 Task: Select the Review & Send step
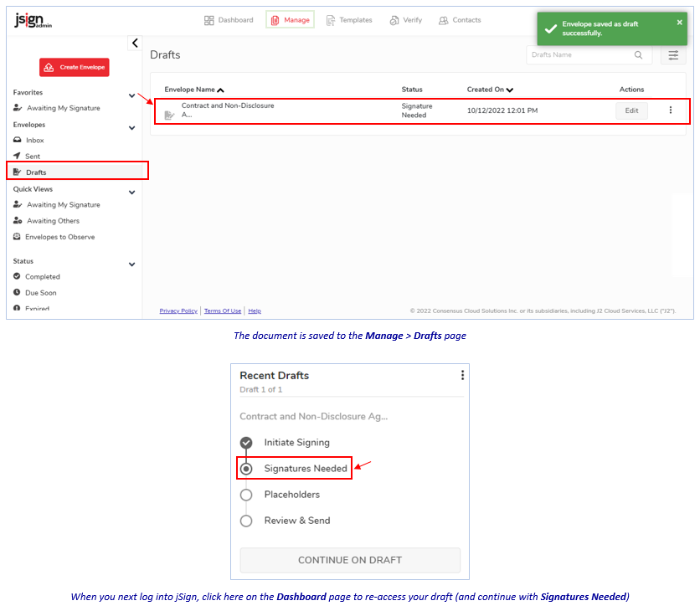pos(285,521)
